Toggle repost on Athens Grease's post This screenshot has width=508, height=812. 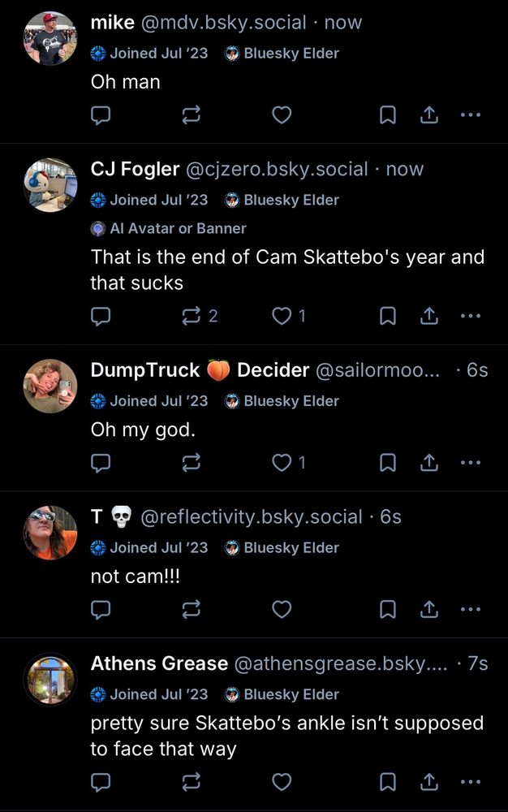(191, 782)
